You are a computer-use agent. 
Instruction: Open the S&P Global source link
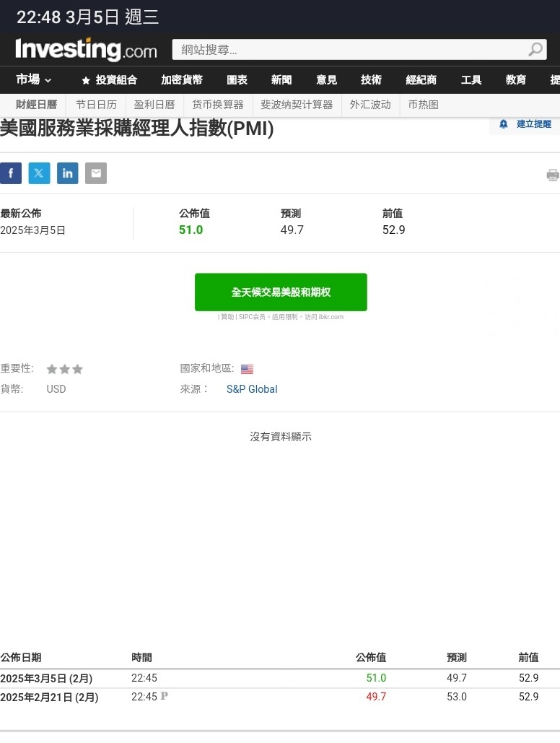tap(252, 389)
